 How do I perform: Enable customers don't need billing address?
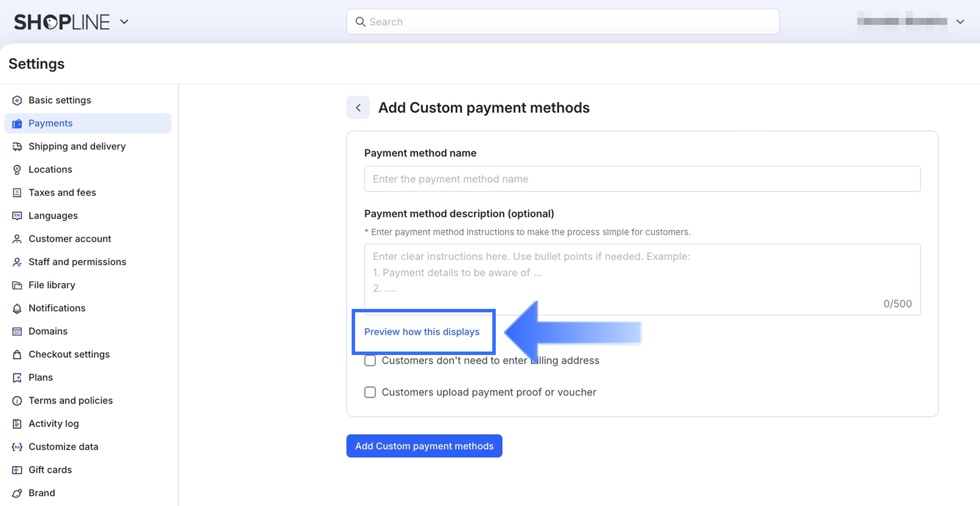coord(370,361)
